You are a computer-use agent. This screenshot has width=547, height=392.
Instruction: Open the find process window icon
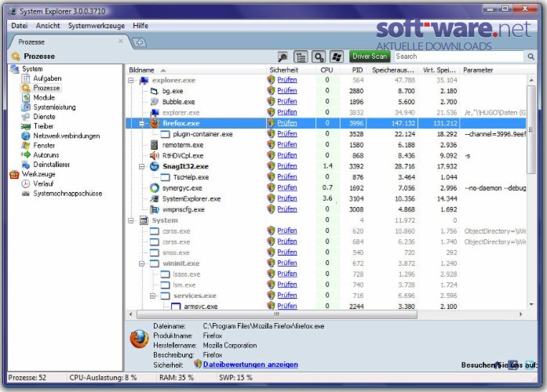pos(283,56)
